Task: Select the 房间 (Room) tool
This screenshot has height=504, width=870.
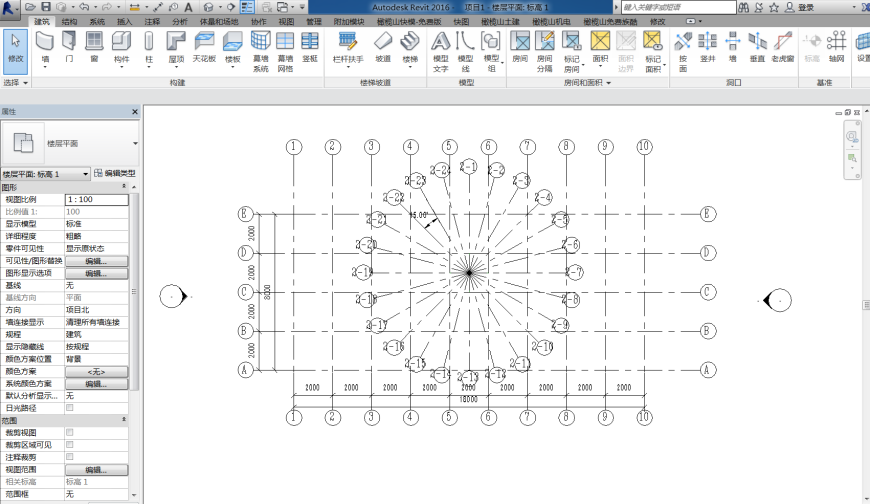Action: 520,47
